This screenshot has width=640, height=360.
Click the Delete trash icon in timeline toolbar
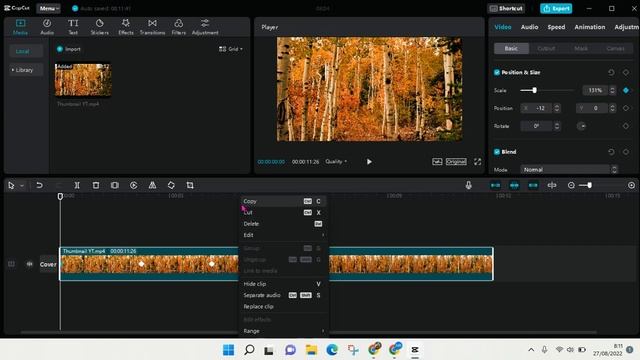[96, 185]
